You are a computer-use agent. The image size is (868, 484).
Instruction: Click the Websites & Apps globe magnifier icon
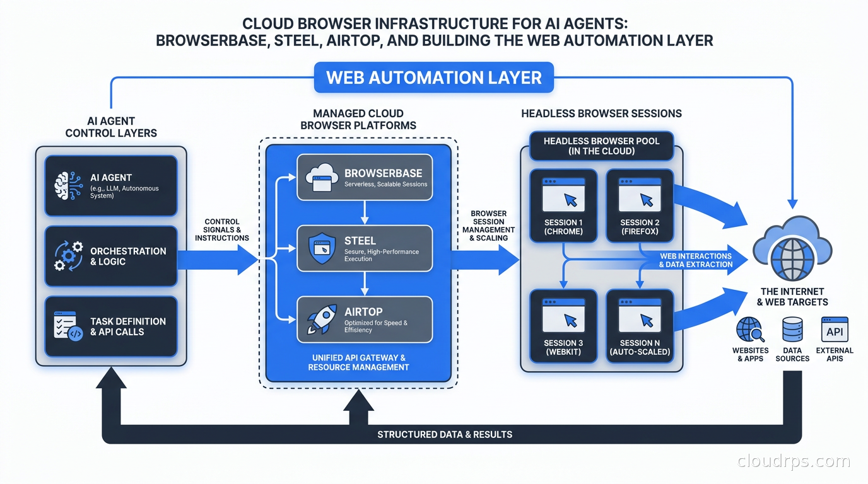(751, 329)
